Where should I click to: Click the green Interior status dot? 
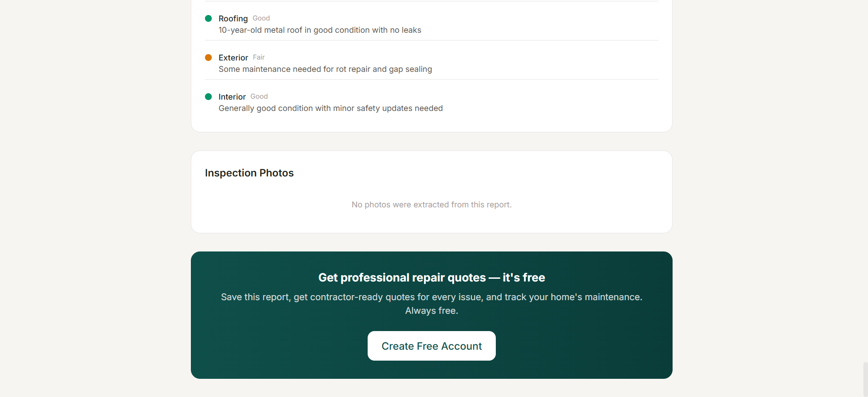coord(208,96)
